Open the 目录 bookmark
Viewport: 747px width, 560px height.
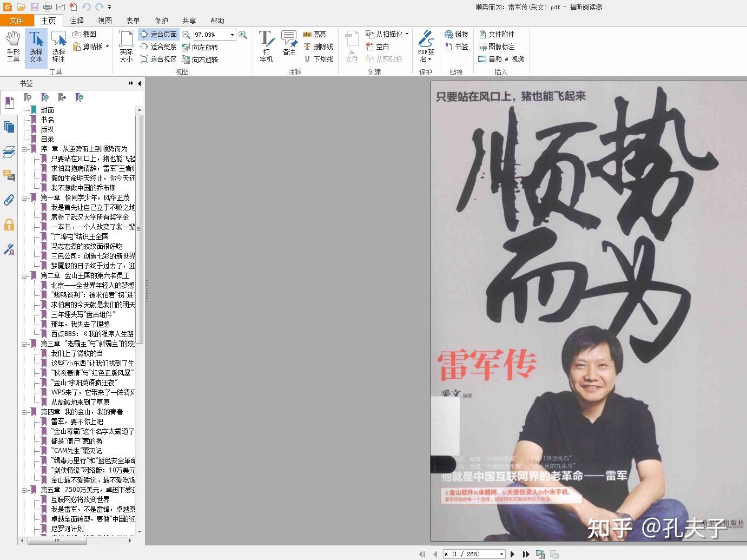[x=48, y=139]
